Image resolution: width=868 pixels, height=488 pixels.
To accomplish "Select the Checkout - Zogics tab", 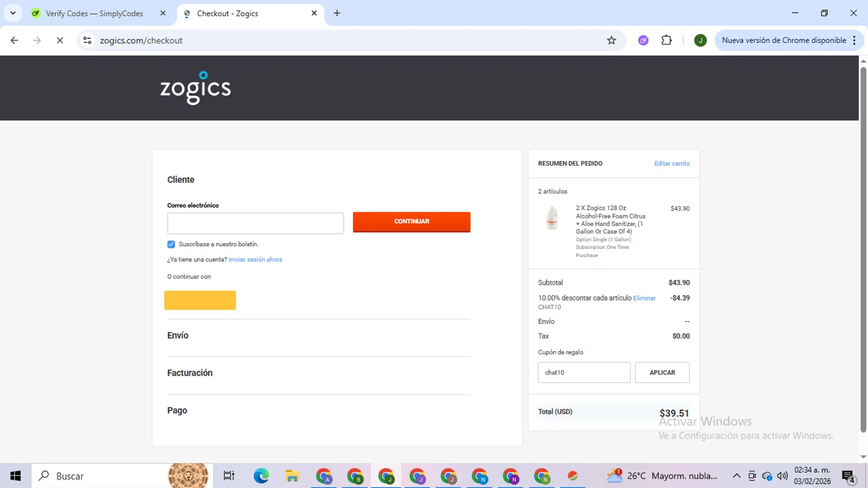I will pyautogui.click(x=227, y=13).
